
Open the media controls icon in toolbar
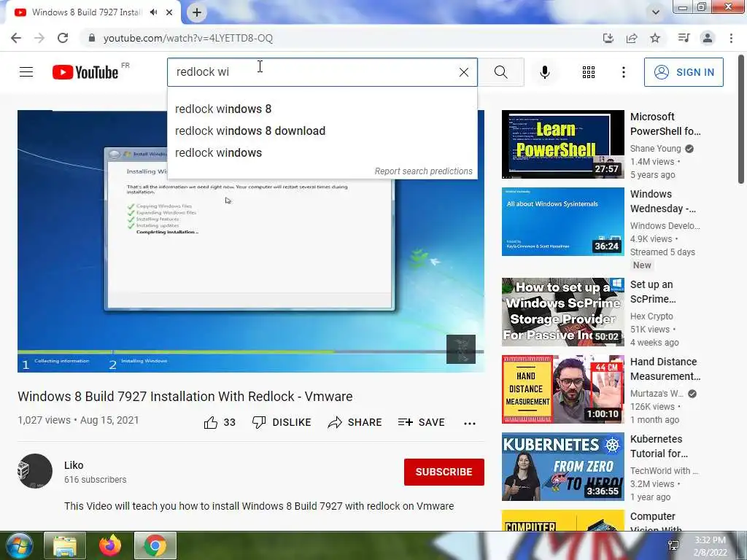tap(684, 38)
